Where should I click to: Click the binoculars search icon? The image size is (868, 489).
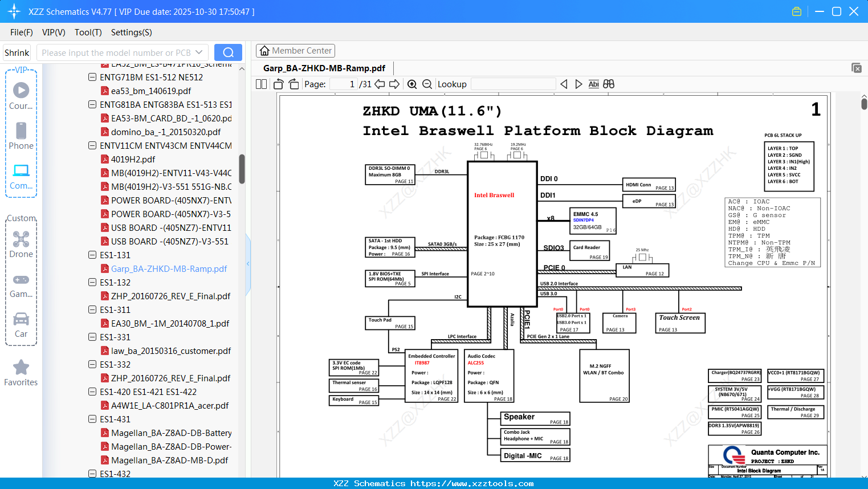609,84
